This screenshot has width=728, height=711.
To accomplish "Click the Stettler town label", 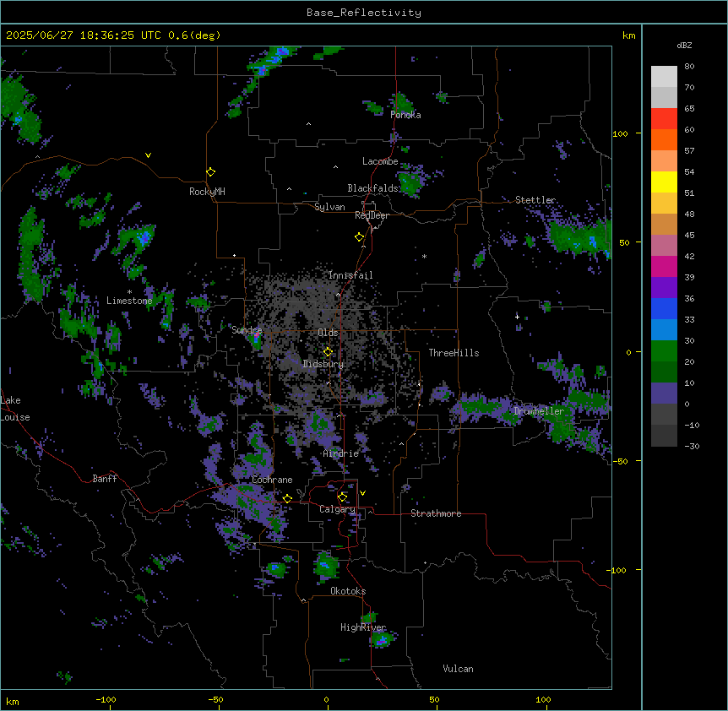I will pos(535,200).
